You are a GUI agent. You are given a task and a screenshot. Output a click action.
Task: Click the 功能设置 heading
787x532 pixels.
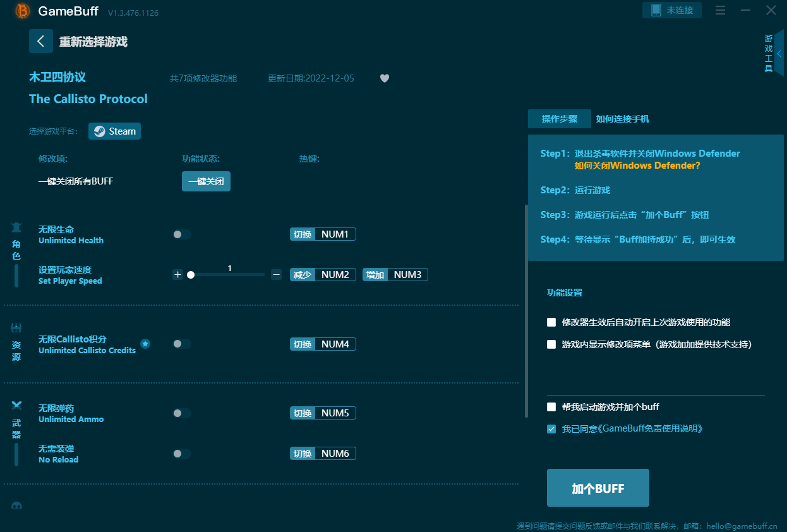tap(565, 293)
